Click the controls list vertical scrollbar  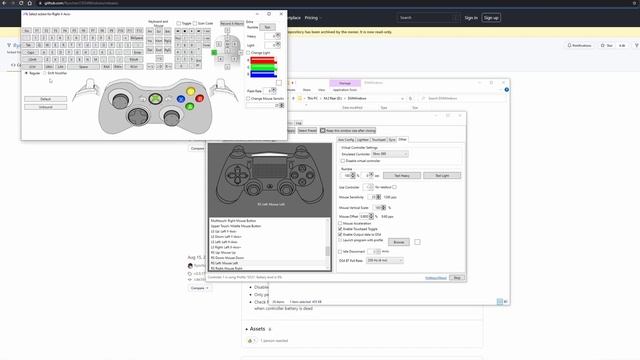point(327,244)
